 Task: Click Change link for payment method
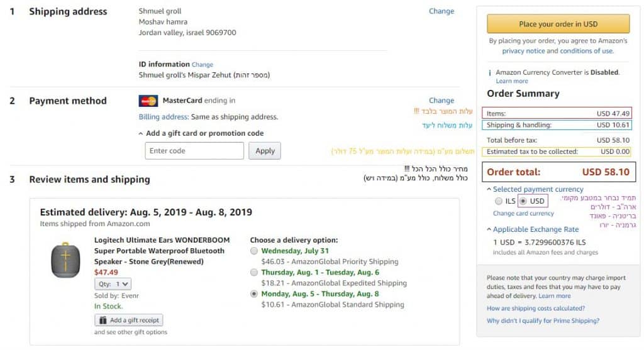pos(441,101)
